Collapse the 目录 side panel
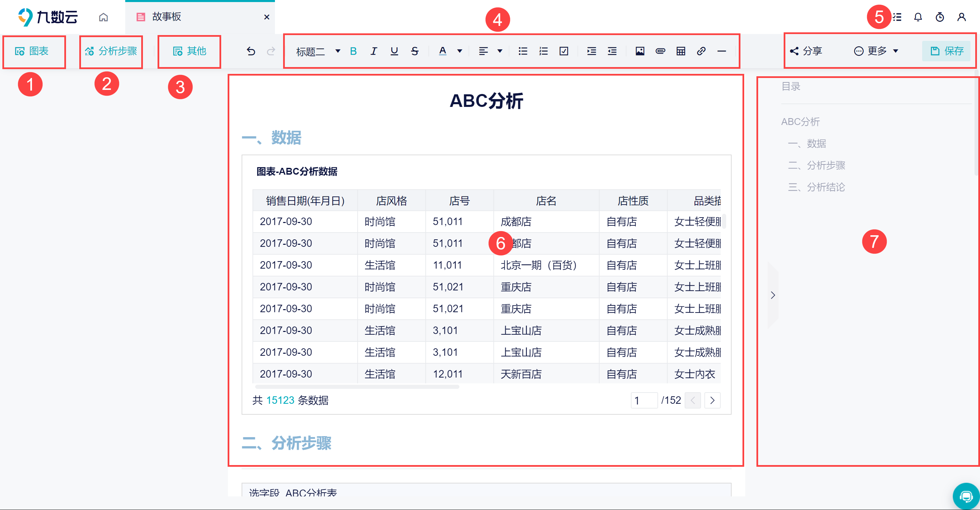This screenshot has width=980, height=510. pyautogui.click(x=773, y=295)
